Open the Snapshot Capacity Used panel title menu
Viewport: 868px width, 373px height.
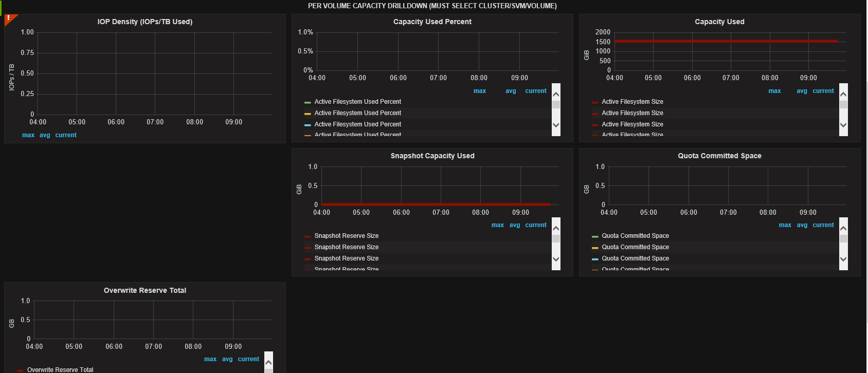tap(432, 156)
